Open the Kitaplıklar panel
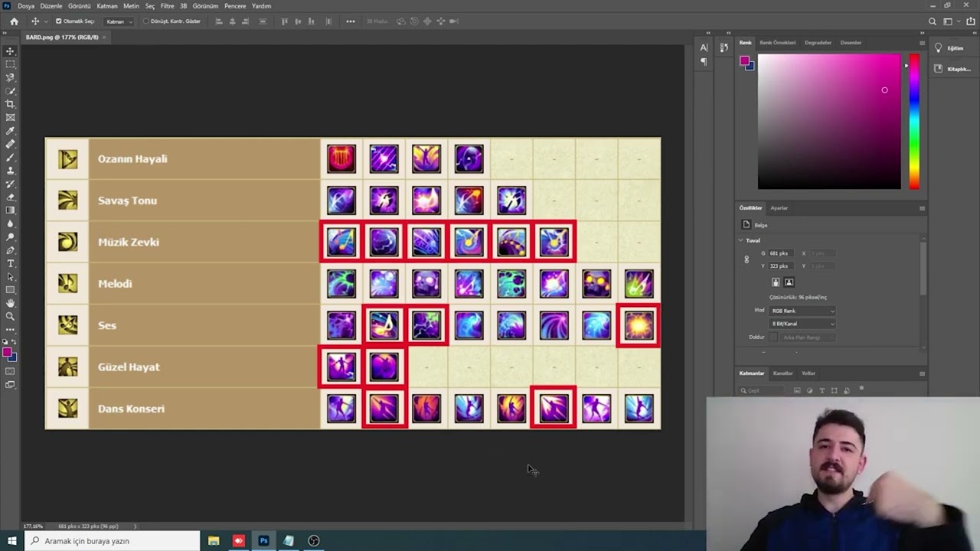 pyautogui.click(x=952, y=69)
